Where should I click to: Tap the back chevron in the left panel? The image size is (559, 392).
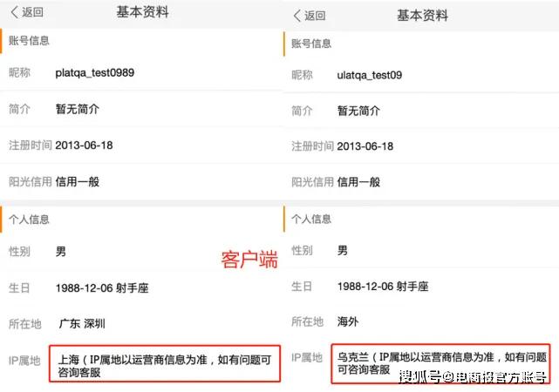[x=12, y=14]
